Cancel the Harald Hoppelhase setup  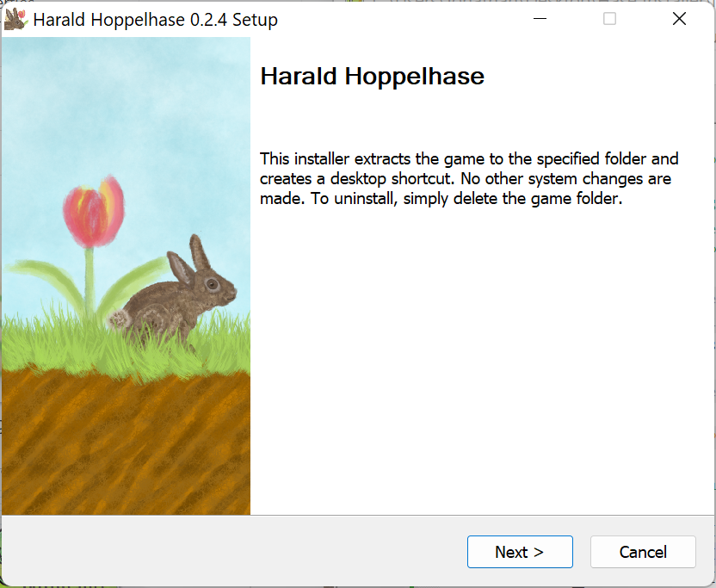click(643, 552)
